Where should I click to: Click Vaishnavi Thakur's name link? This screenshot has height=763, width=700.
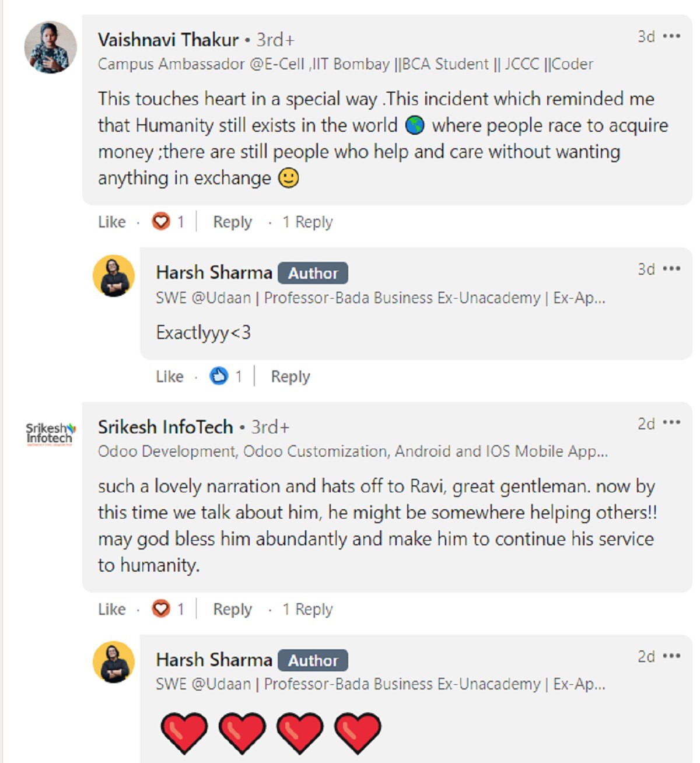pos(168,40)
